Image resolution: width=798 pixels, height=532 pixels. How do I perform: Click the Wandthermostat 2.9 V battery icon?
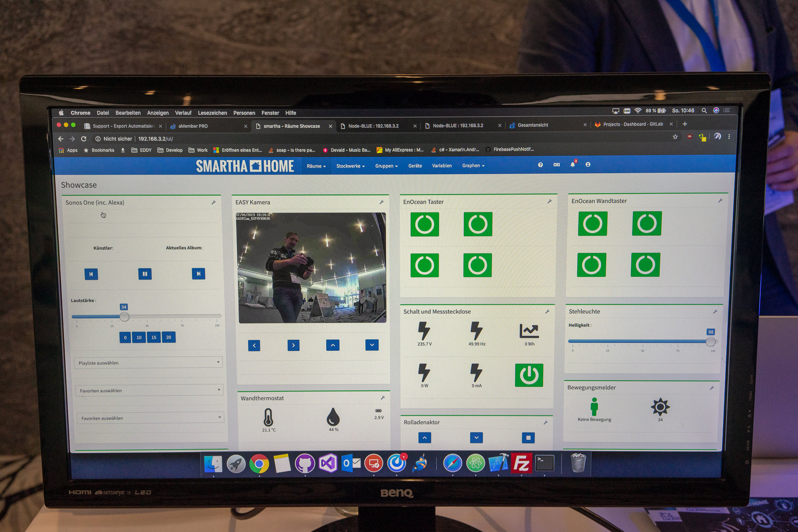click(x=379, y=411)
